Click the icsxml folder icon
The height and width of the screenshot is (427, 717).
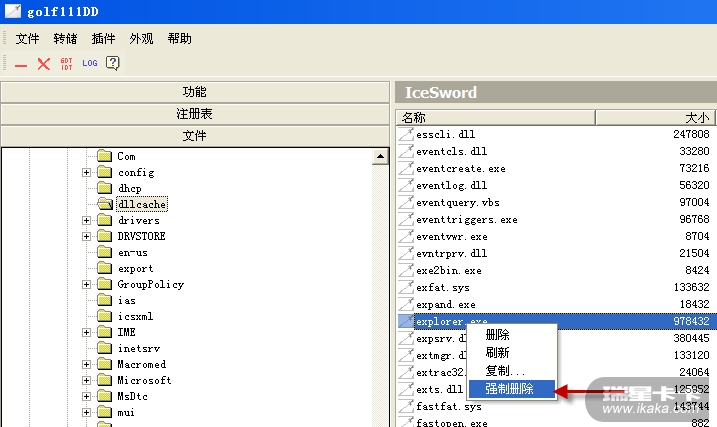pos(105,316)
